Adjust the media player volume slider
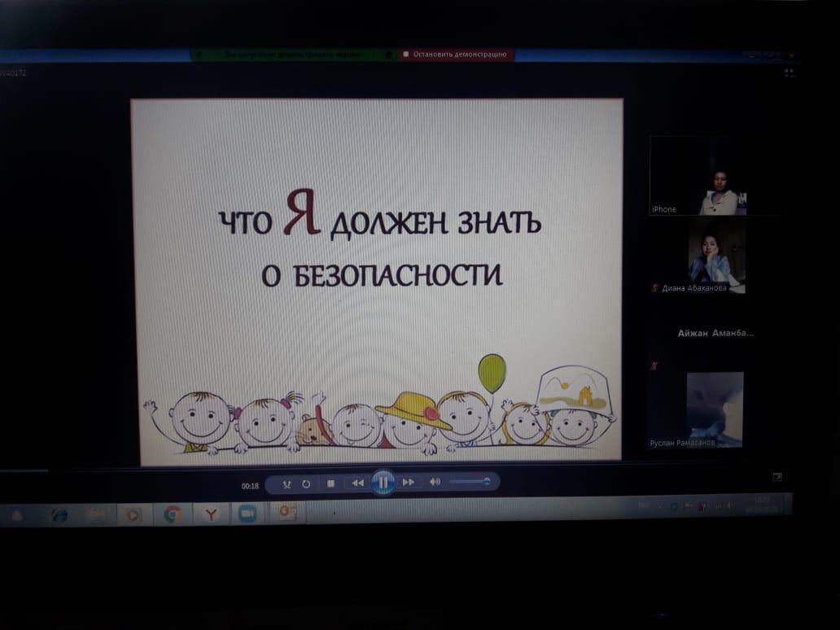This screenshot has height=630, width=840. pyautogui.click(x=469, y=482)
